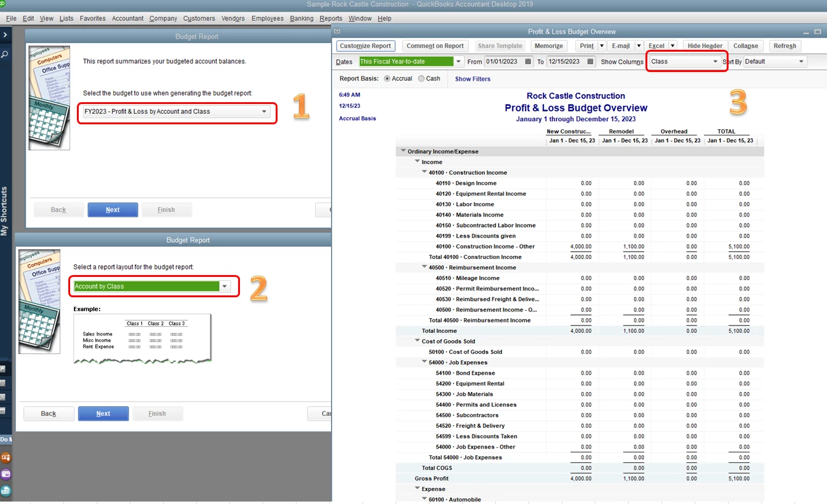Image resolution: width=827 pixels, height=504 pixels.
Task: Select the Cash report basis
Action: 421,79
